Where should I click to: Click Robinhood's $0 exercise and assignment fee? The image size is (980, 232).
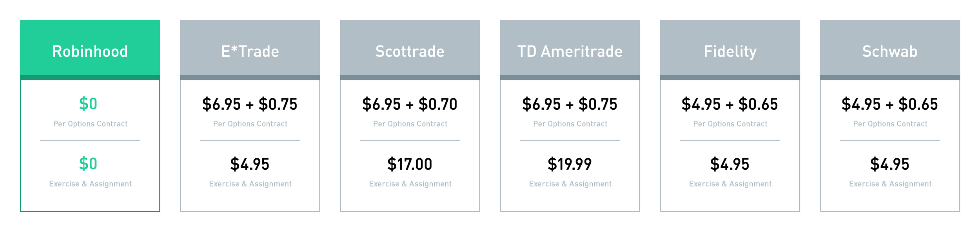coord(88,164)
